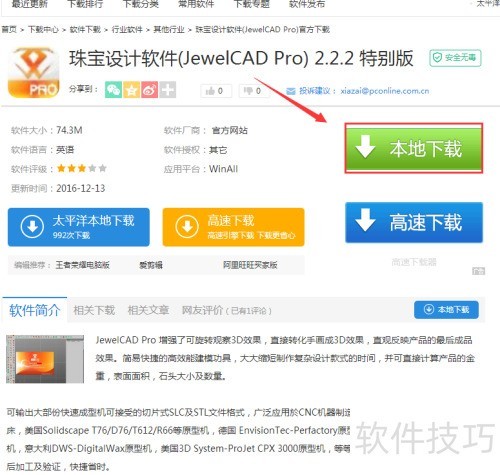The height and width of the screenshot is (475, 500).
Task: Click the thumbs-down dislike button
Action: point(254,91)
